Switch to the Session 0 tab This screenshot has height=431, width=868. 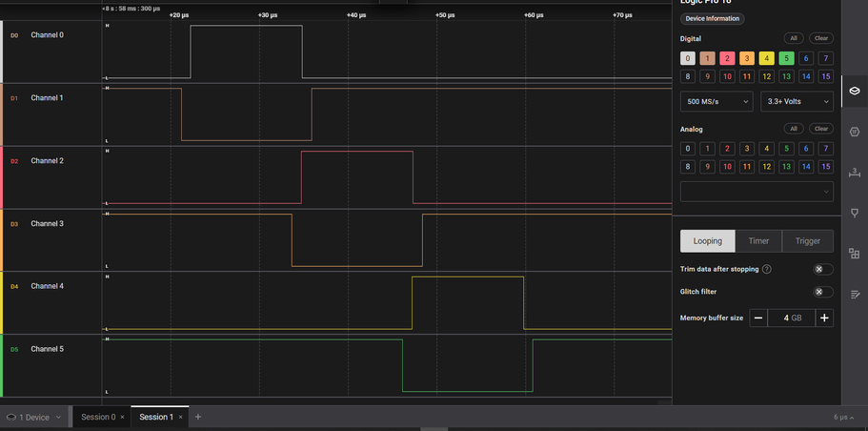(98, 417)
